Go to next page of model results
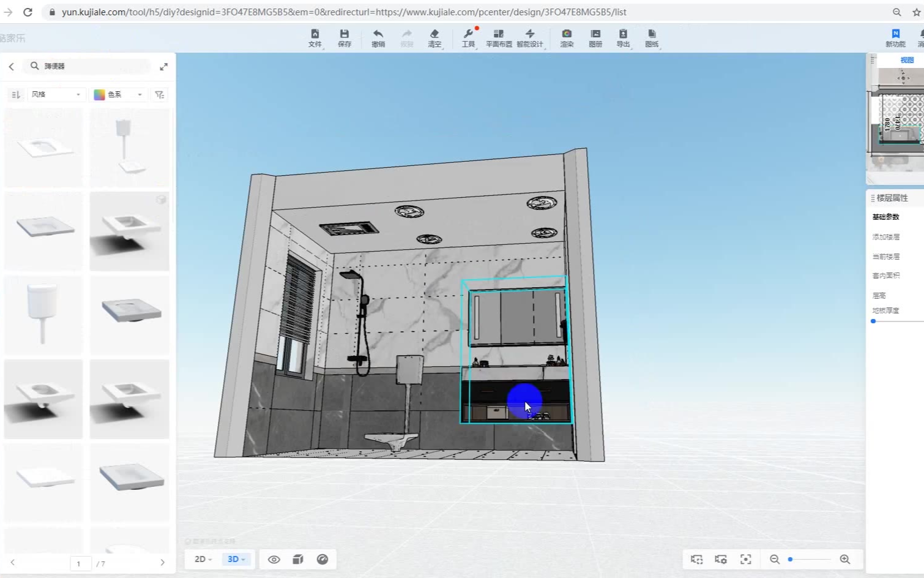 click(162, 563)
